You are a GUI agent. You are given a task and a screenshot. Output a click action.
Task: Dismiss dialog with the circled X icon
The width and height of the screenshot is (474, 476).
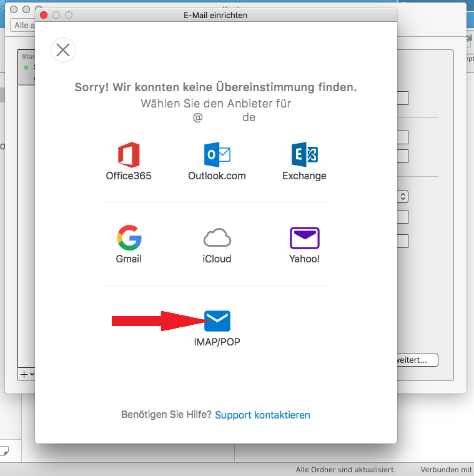pos(63,50)
